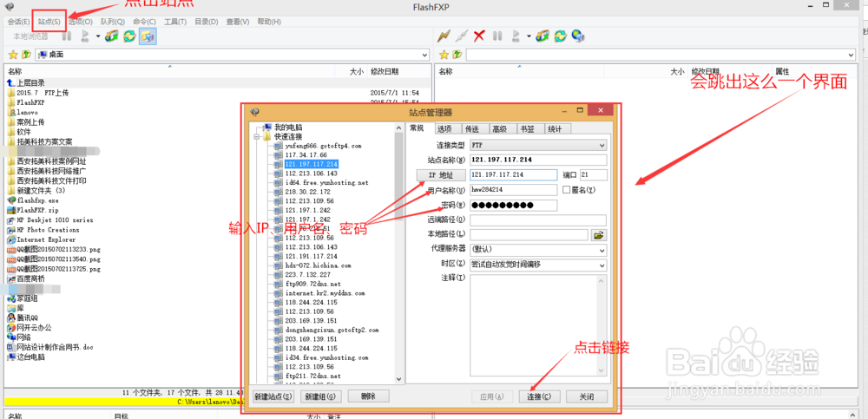Click the globe icon in the remote toolbar
The width and height of the screenshot is (868, 419).
pos(578,36)
